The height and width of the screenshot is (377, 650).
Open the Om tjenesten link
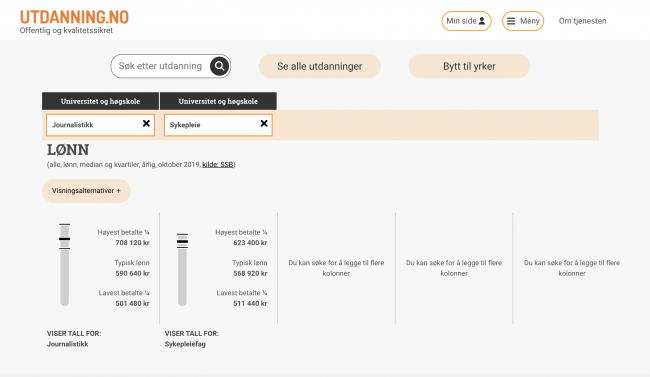pos(582,21)
